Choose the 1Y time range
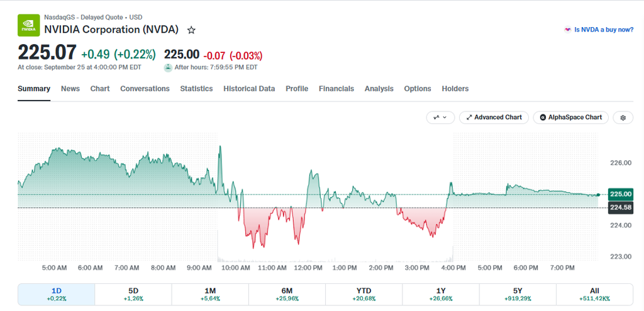The image size is (644, 311). point(441,295)
